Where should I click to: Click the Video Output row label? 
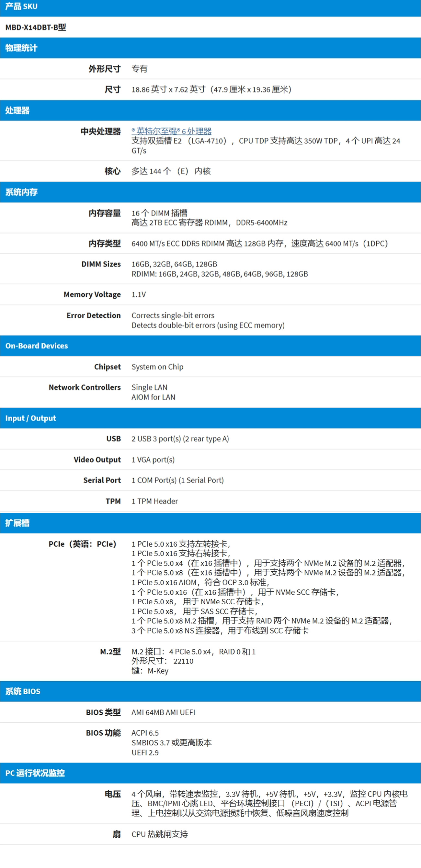click(x=97, y=460)
